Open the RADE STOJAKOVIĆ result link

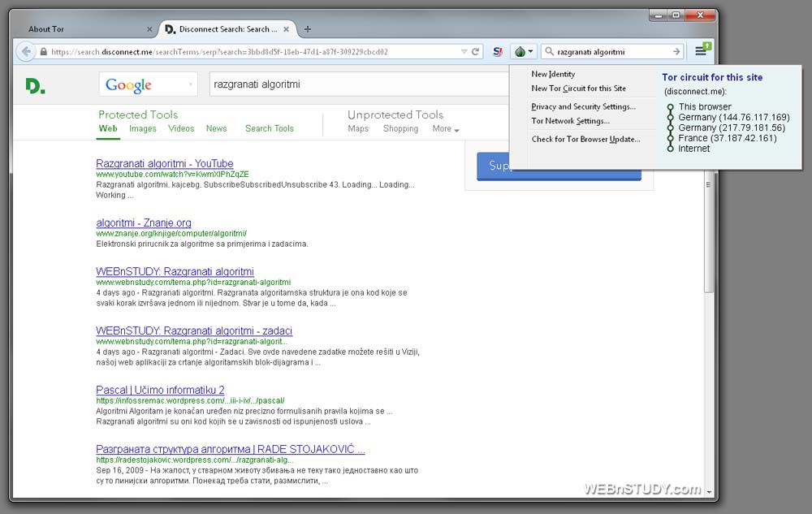[231, 449]
